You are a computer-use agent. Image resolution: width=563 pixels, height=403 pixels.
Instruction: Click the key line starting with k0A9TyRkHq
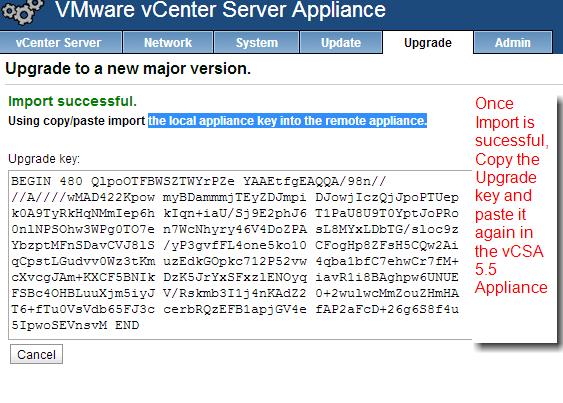[x=235, y=213]
